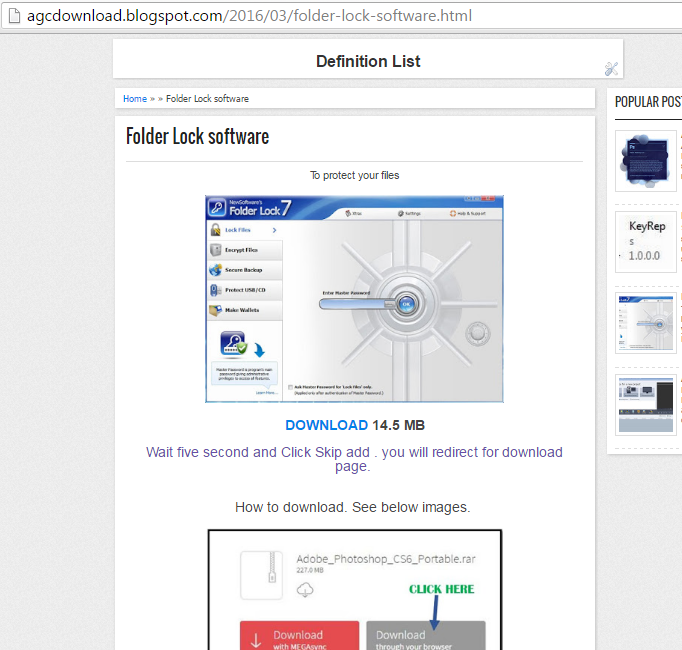
Task: Open the KeyRep 1.0.0.0 popular post thumbnail
Action: (x=646, y=242)
